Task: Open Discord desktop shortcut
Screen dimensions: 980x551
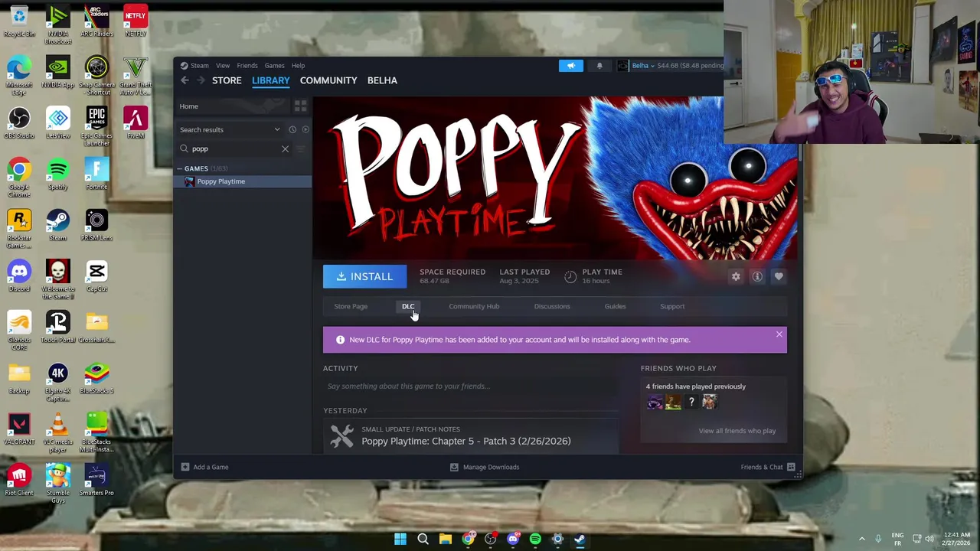Action: [19, 275]
